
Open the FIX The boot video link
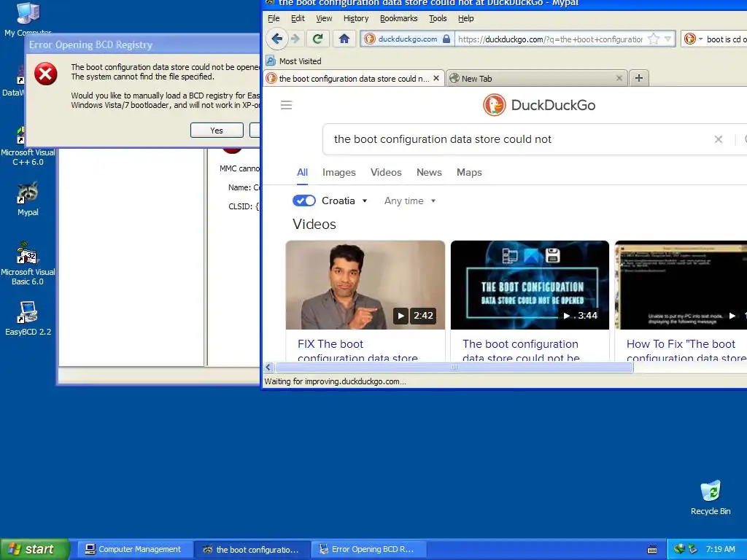point(357,351)
